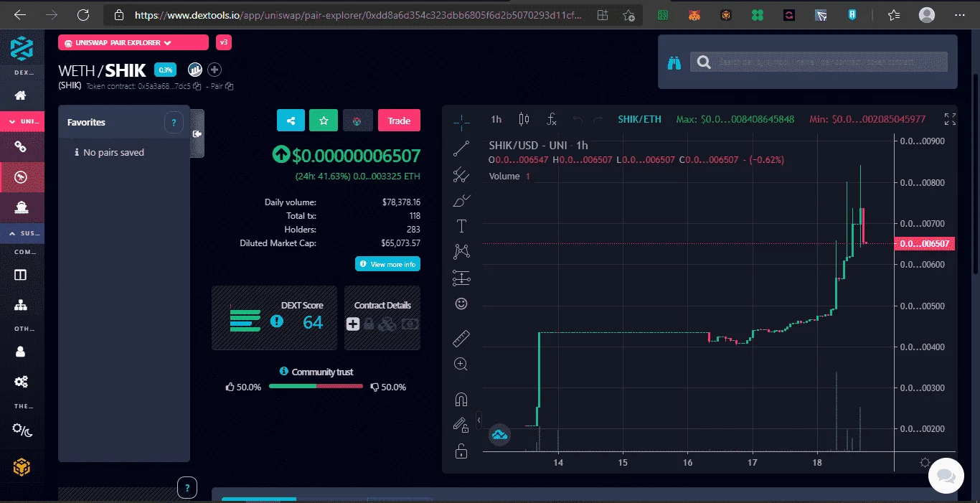Screen dimensions: 980x503
Task: Click the colored logo button beside Trade
Action: coord(357,121)
